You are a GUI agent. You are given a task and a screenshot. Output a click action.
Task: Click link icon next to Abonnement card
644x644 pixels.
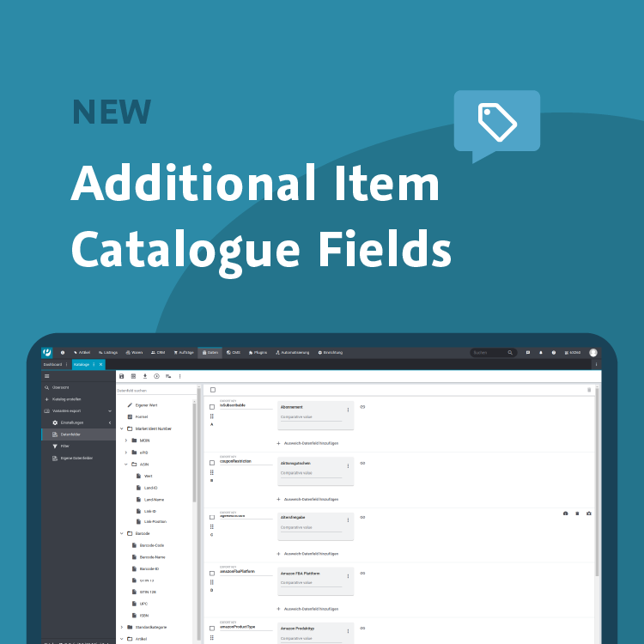(x=362, y=407)
